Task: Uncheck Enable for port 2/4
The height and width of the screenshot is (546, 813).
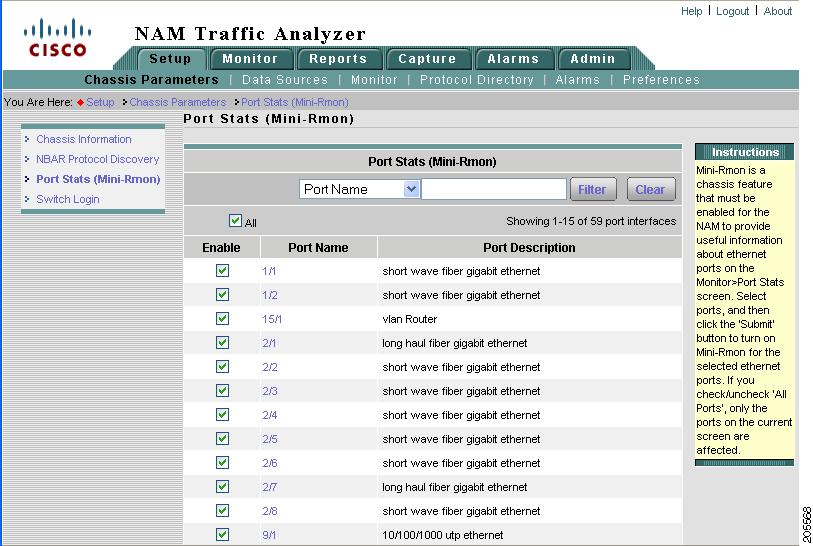Action: [x=222, y=414]
